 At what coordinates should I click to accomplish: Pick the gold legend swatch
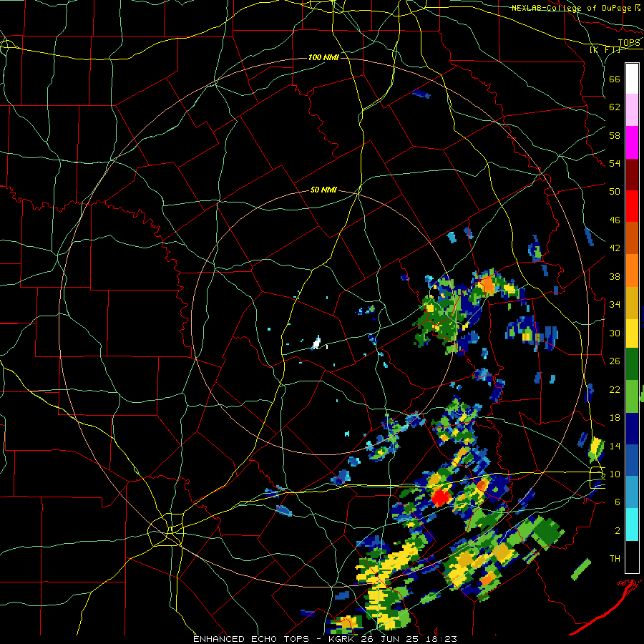click(632, 303)
